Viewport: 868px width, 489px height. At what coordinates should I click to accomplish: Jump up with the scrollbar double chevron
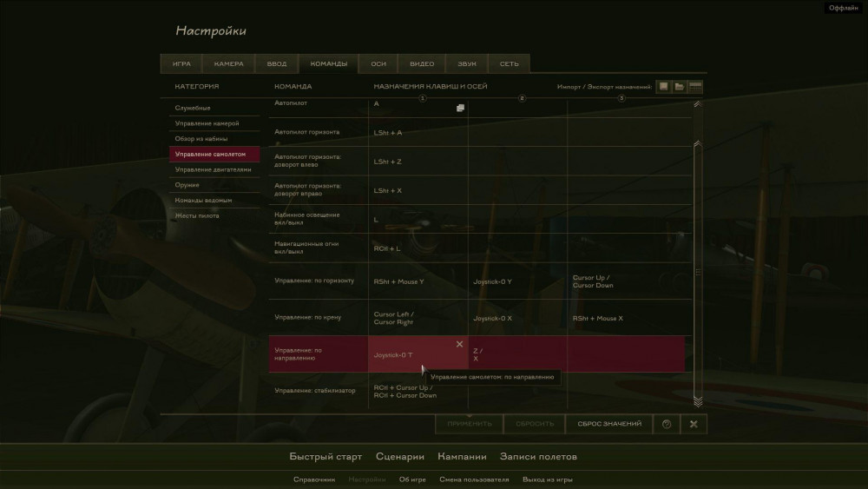coord(698,104)
